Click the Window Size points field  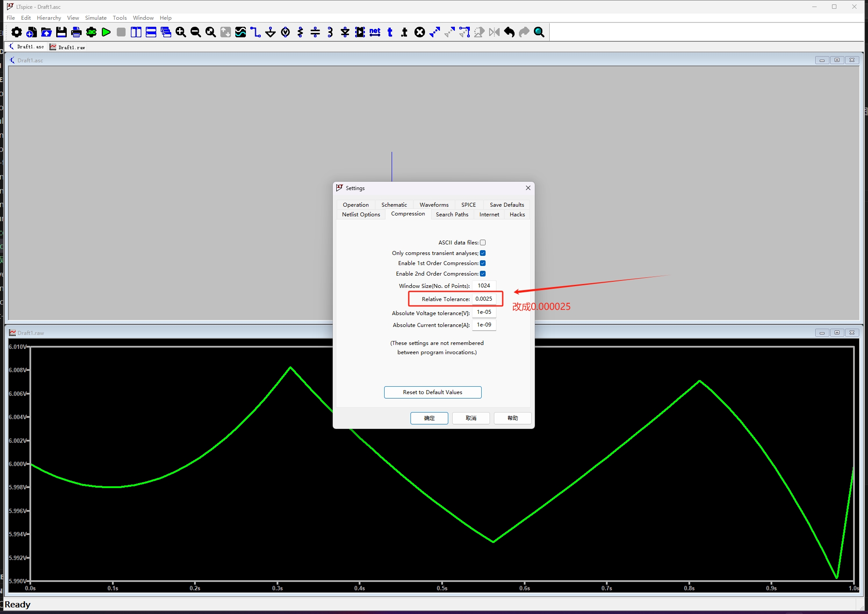coord(484,286)
